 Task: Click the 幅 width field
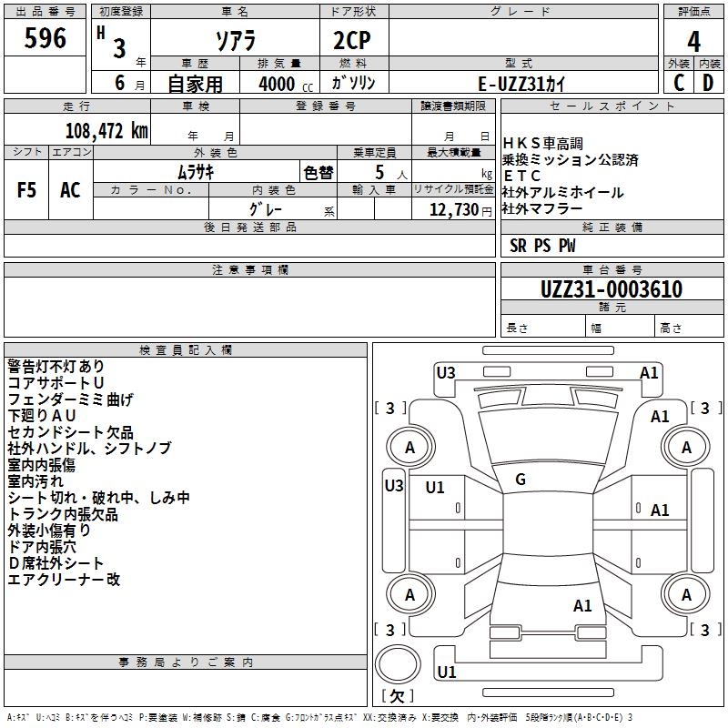click(x=621, y=328)
